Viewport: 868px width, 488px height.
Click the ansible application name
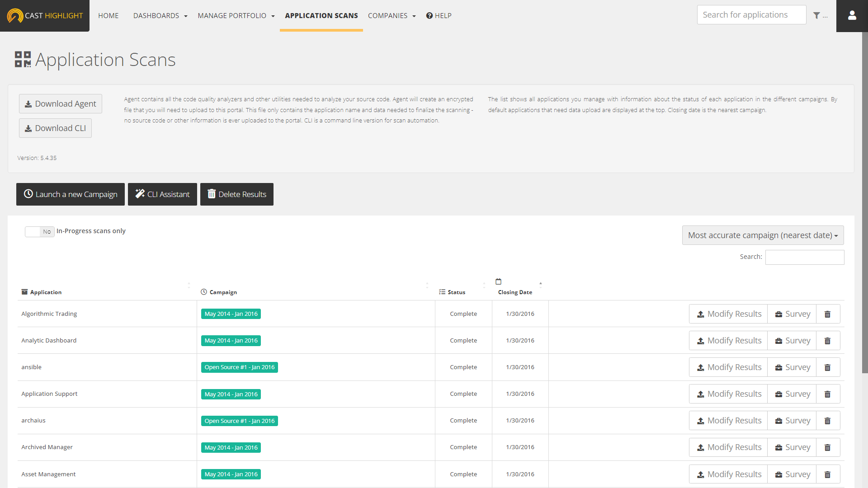[x=32, y=367]
